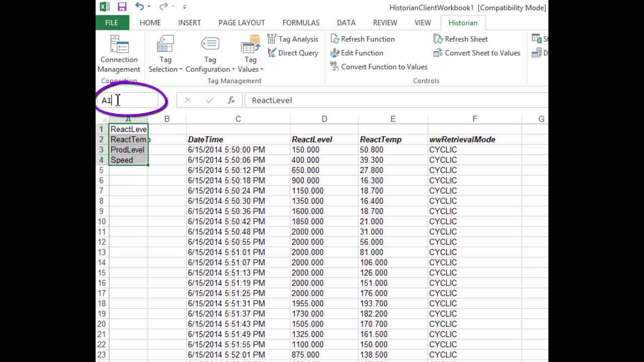Viewport: 644px width, 362px height.
Task: Click the DateTime header cell
Action: (x=238, y=139)
